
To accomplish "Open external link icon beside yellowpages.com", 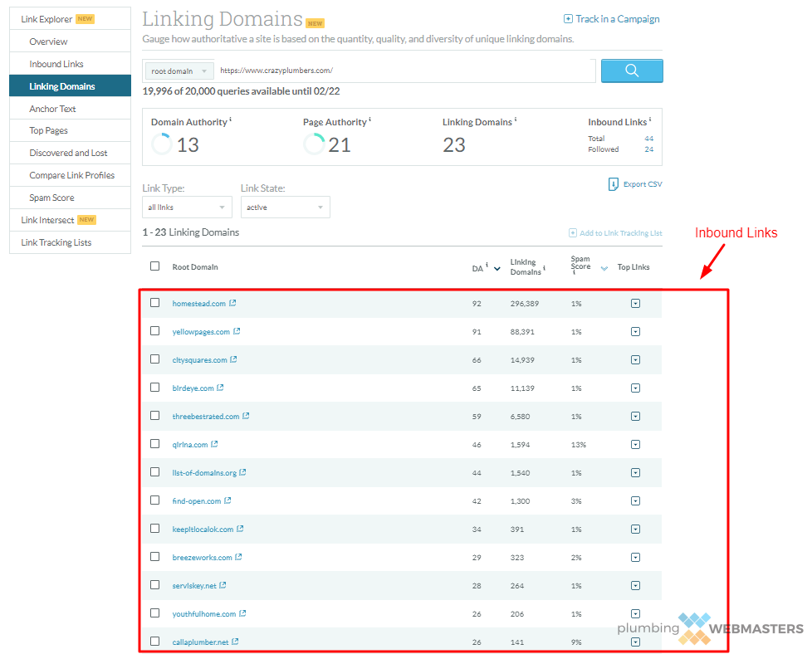I will [237, 331].
